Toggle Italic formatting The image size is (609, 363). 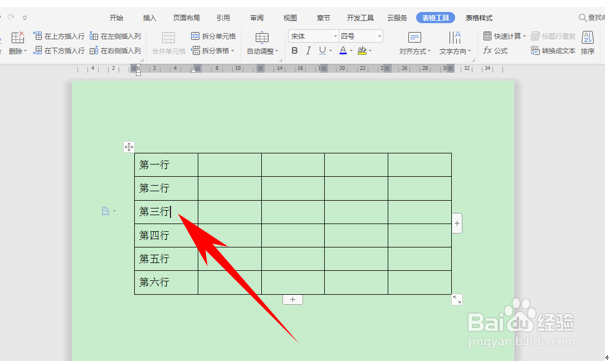point(308,50)
